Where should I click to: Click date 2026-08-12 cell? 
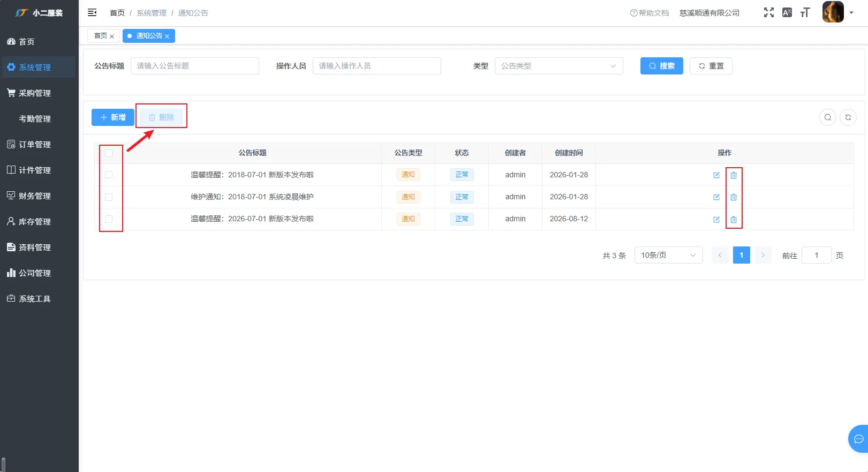click(x=569, y=219)
